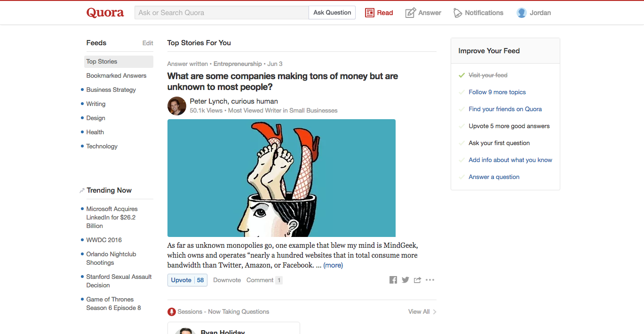The image size is (644, 334).
Task: Edit the Feeds list
Action: pyautogui.click(x=148, y=43)
